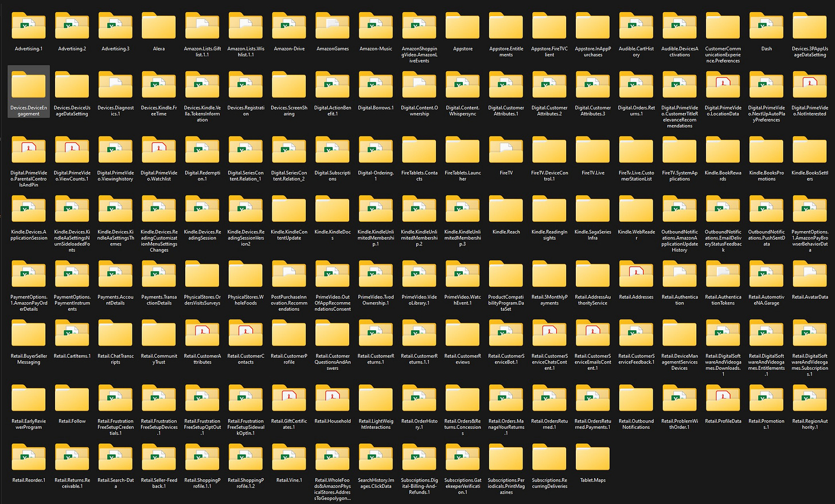Click the Retail.LightWeightInteractions name label
The image size is (835, 504).
pyautogui.click(x=376, y=424)
